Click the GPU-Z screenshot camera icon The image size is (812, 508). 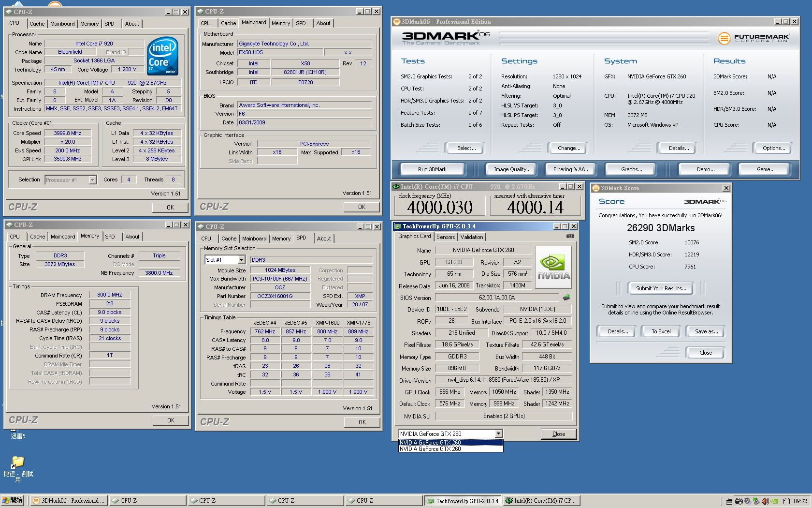point(570,236)
